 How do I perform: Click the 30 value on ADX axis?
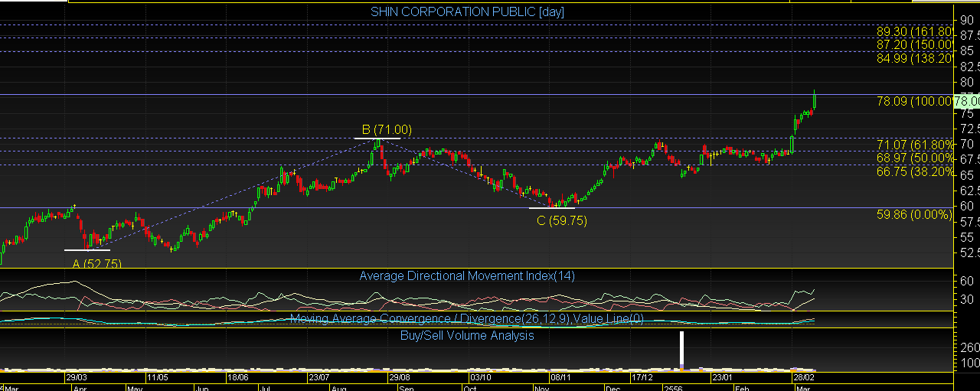[x=965, y=300]
